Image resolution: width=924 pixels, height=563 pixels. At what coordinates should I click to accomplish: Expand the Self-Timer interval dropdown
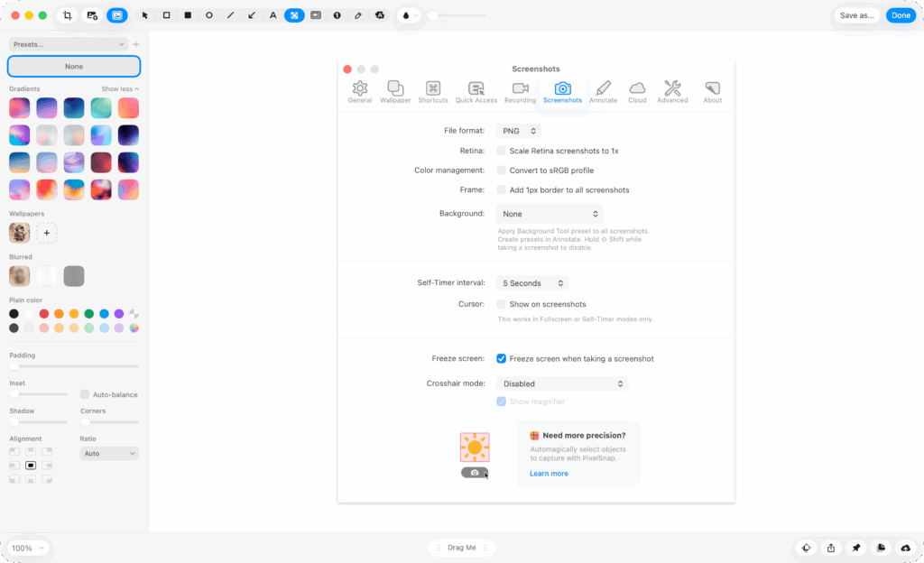(x=532, y=283)
